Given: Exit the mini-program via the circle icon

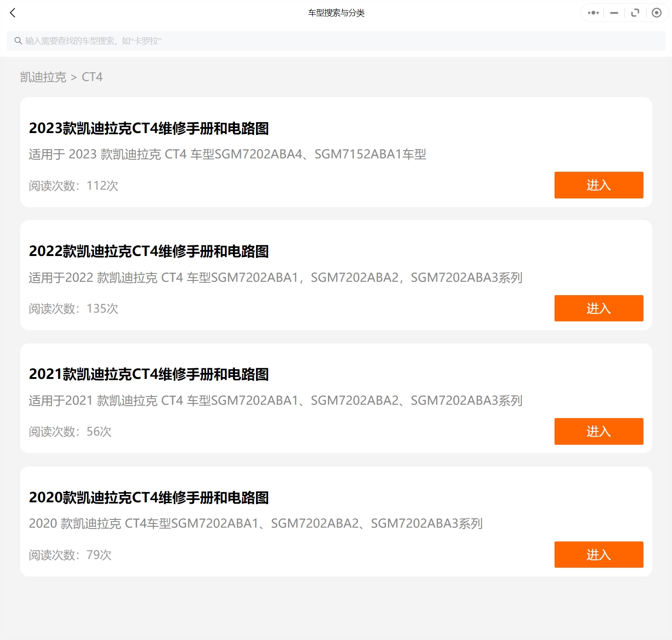Looking at the screenshot, I should (x=656, y=13).
